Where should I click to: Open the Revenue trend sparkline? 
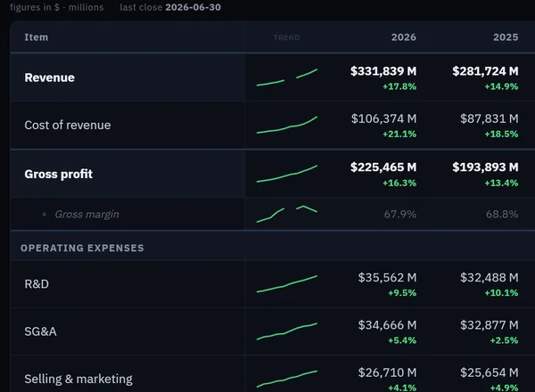pyautogui.click(x=287, y=78)
